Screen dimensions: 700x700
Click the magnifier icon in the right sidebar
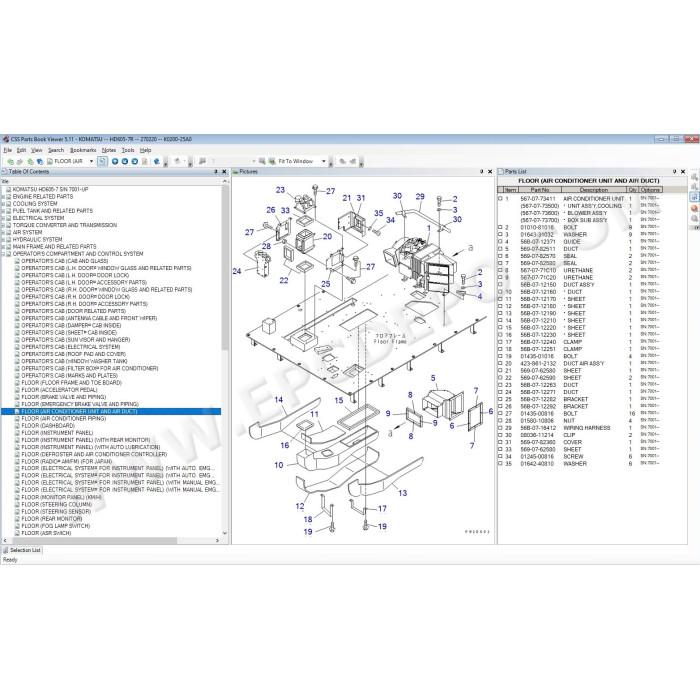coord(694,219)
